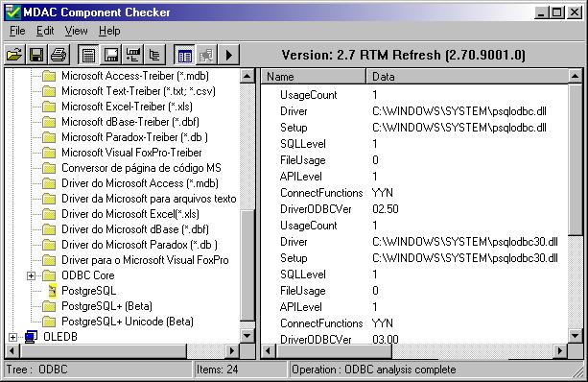Click the Name column header
Image resolution: width=588 pixels, height=382 pixels.
point(313,77)
